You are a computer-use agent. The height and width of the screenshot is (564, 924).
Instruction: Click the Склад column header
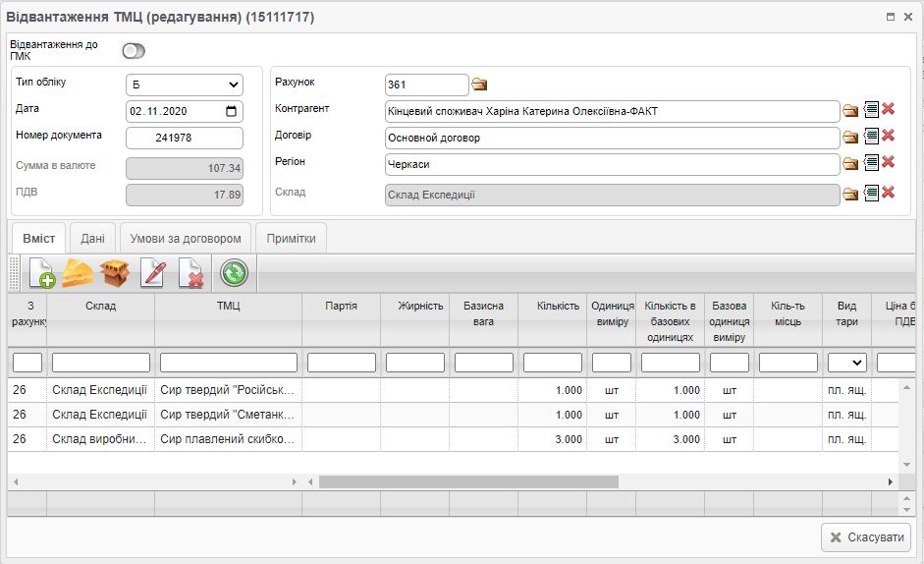pos(101,320)
